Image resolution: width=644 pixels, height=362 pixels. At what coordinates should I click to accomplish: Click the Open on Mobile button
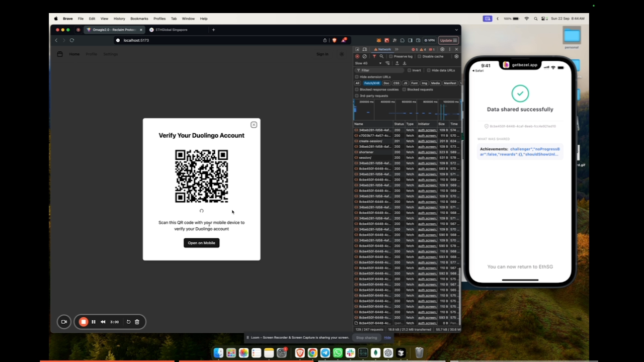click(201, 243)
